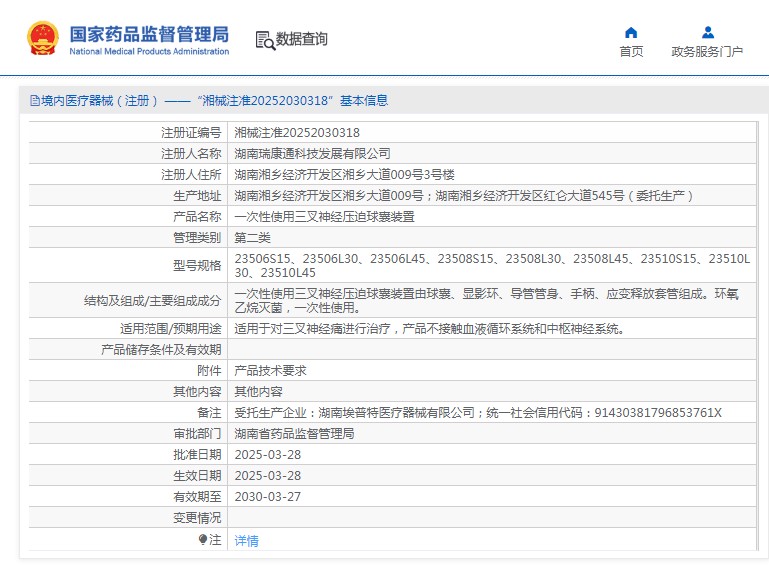Click the 产品名称 row label
This screenshot has height=566, width=769.
click(197, 217)
